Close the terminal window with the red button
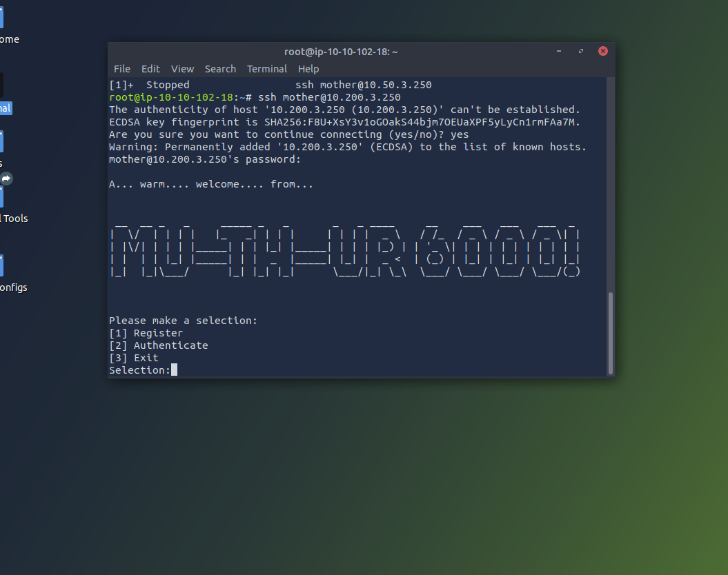The image size is (728, 575). pyautogui.click(x=603, y=51)
